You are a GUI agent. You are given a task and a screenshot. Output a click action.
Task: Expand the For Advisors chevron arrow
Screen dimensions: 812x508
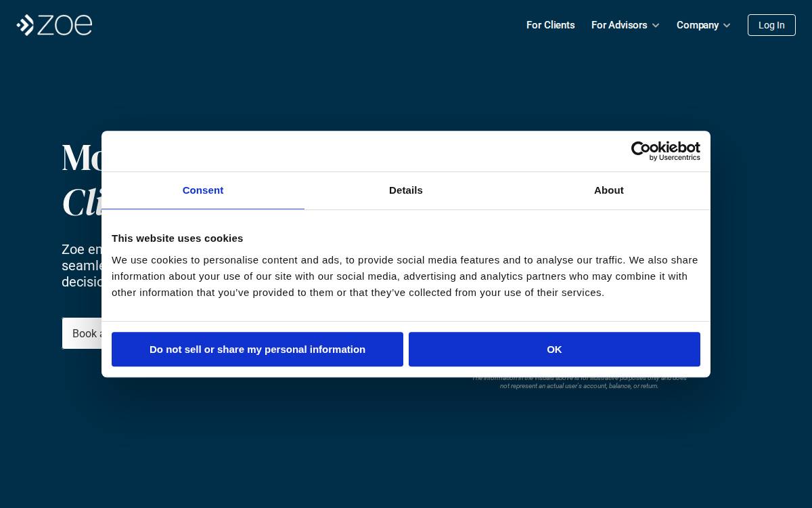(x=656, y=26)
